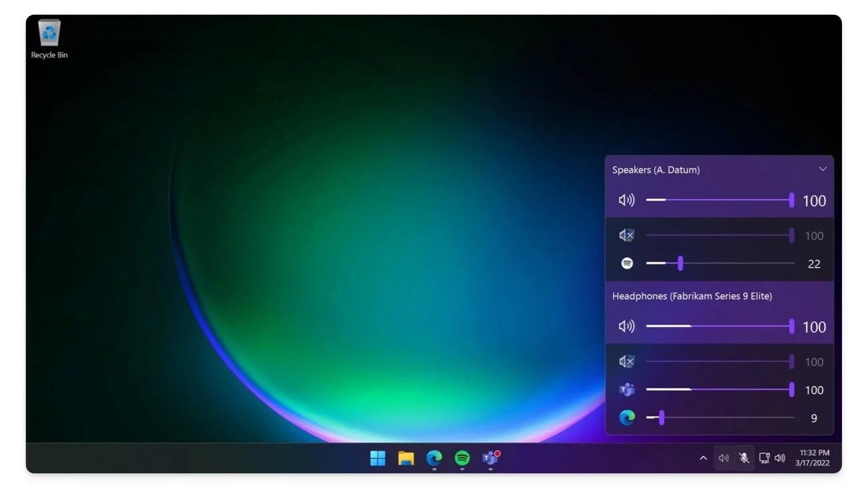Screen dimensions: 868x488
Task: Expand the Speakers (A. Datum) device dropdown
Action: (823, 170)
